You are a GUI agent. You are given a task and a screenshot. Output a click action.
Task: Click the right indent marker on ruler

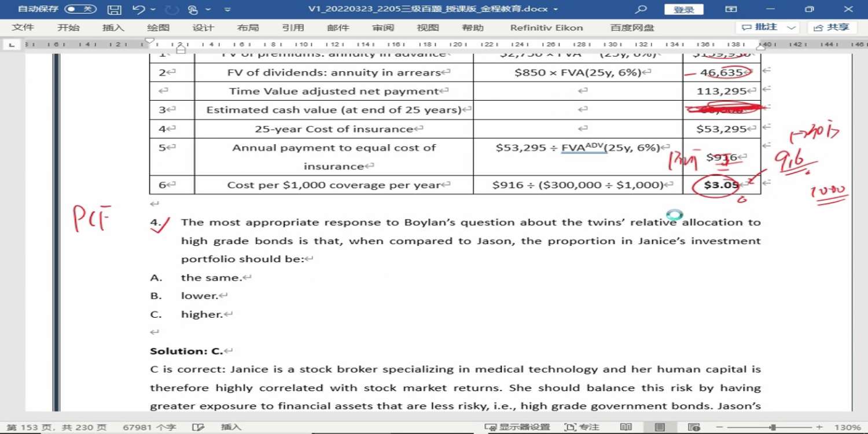[761, 47]
